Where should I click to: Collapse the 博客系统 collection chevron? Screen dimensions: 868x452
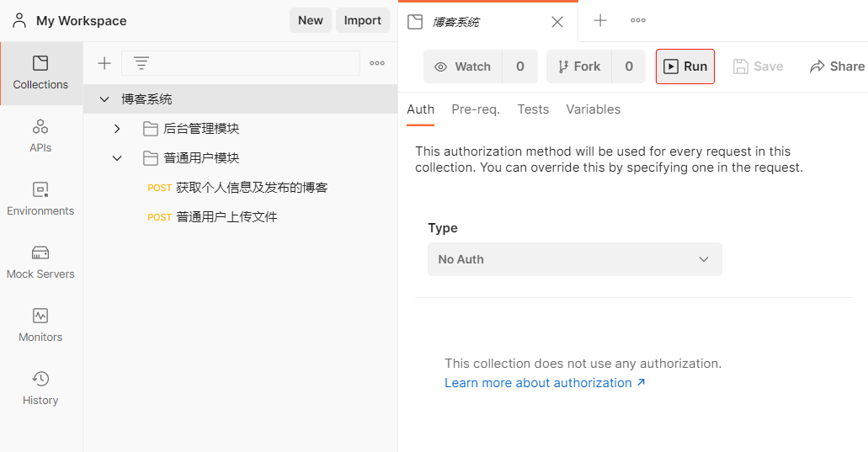(104, 99)
